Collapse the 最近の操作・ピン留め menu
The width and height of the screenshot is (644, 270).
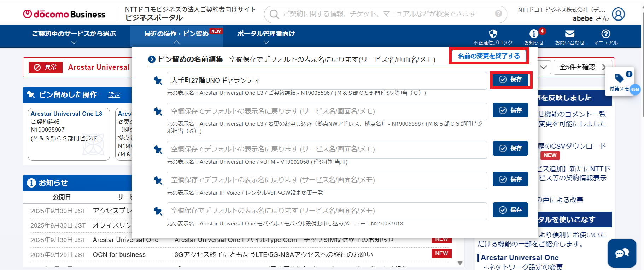176,37
